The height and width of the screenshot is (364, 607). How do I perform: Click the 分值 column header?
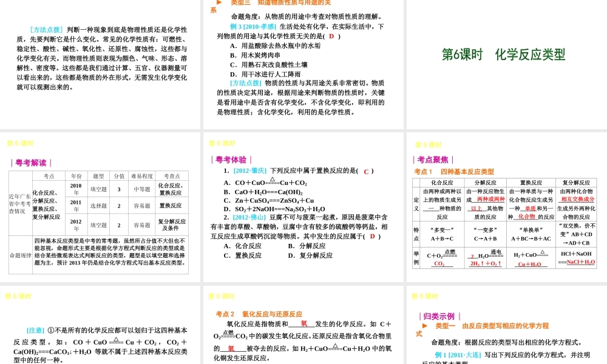(x=119, y=176)
